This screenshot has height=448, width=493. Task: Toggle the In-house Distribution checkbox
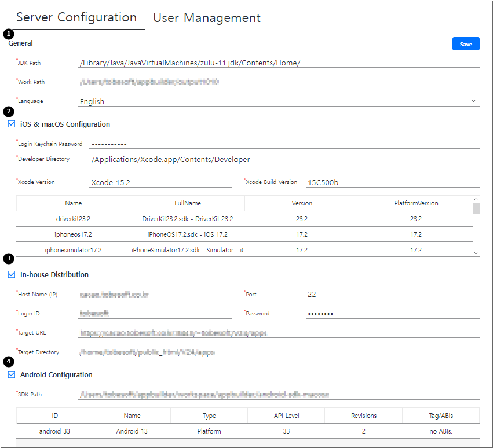[12, 274]
